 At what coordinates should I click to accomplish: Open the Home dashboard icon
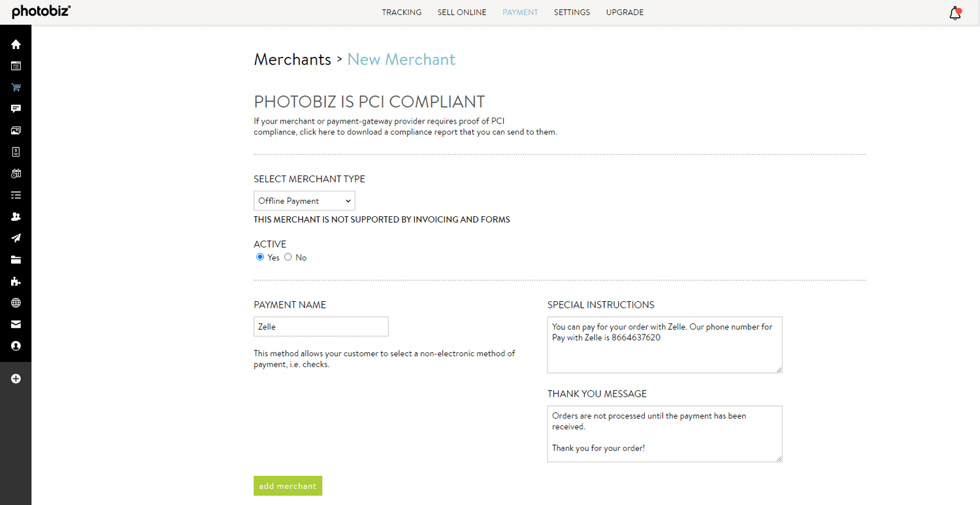click(16, 44)
